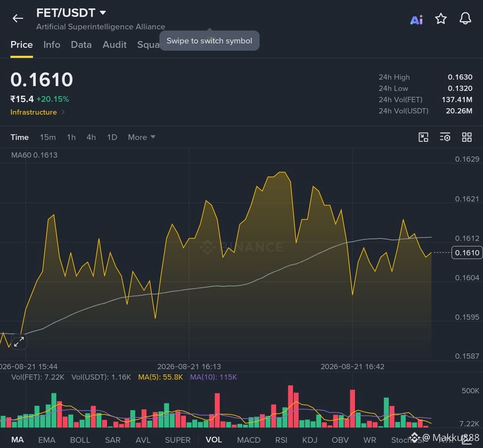483x448 pixels.
Task: Open the Infrastructure category chevron
Action: (63, 112)
